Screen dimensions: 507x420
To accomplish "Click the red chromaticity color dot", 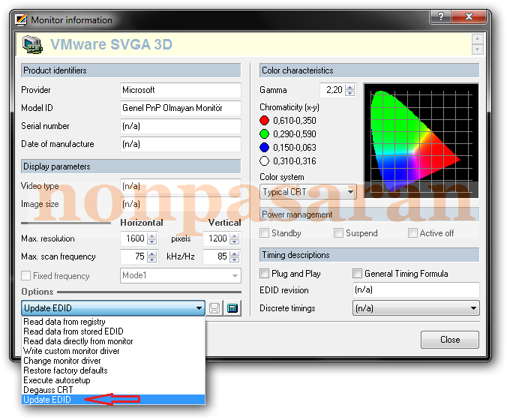I will (264, 120).
